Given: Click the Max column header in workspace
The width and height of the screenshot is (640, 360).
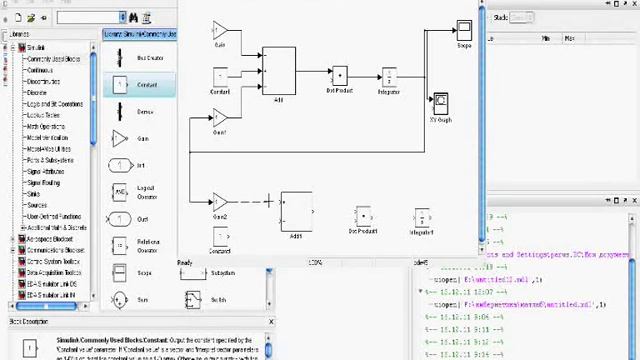Looking at the screenshot, I should 570,38.
